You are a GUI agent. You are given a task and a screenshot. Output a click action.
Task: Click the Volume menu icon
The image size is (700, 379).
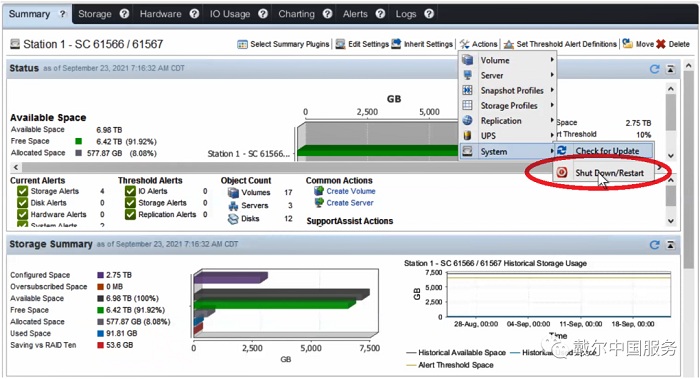pos(467,60)
